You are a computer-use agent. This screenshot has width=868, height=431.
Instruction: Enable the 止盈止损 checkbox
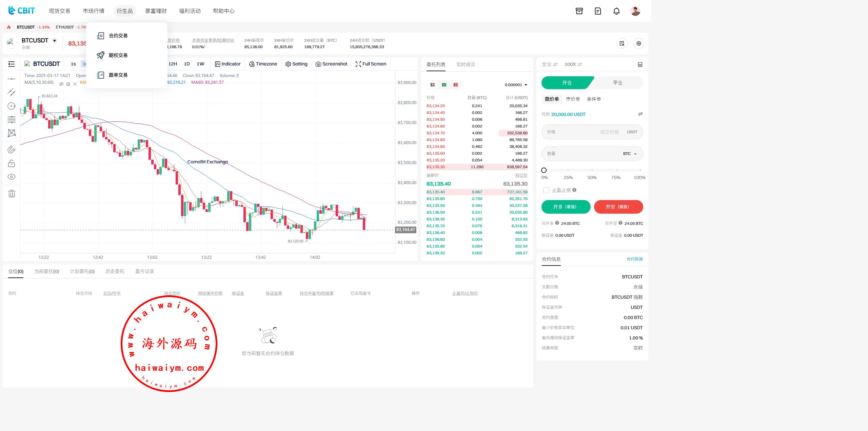point(546,190)
